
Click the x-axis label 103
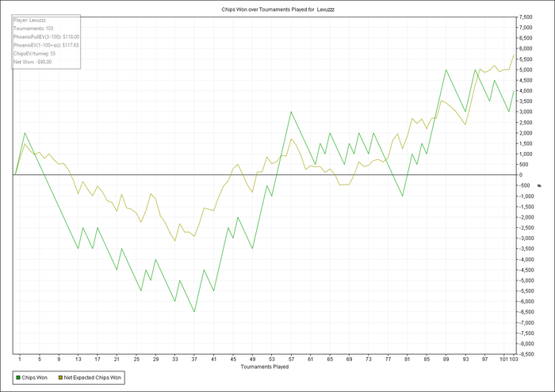pos(514,359)
